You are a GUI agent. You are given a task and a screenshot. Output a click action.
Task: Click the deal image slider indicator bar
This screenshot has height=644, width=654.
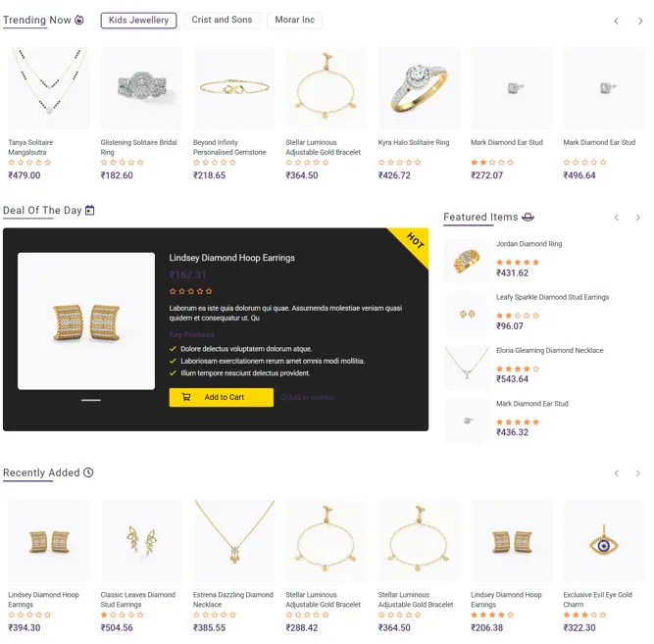point(91,400)
